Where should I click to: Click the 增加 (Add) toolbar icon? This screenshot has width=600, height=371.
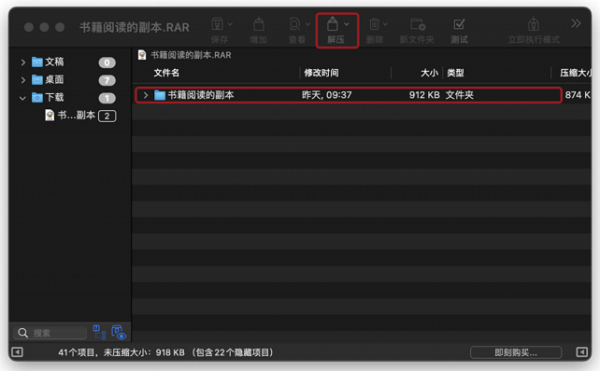[259, 24]
